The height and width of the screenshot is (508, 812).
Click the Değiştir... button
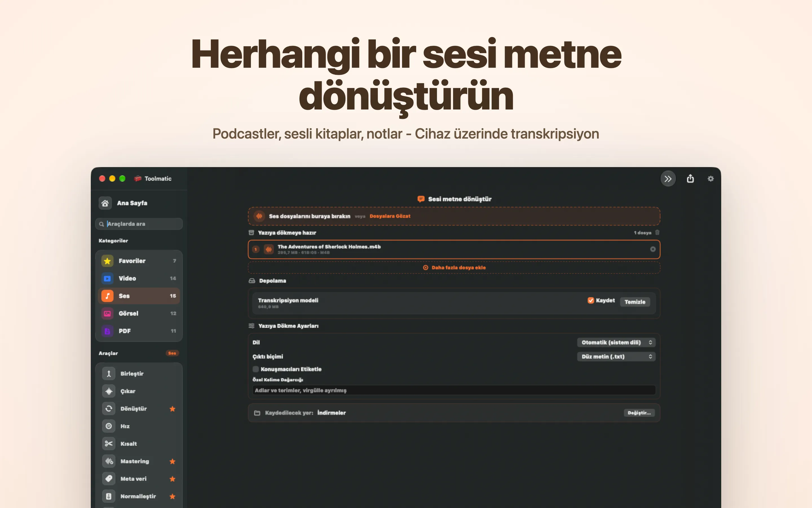tap(639, 413)
